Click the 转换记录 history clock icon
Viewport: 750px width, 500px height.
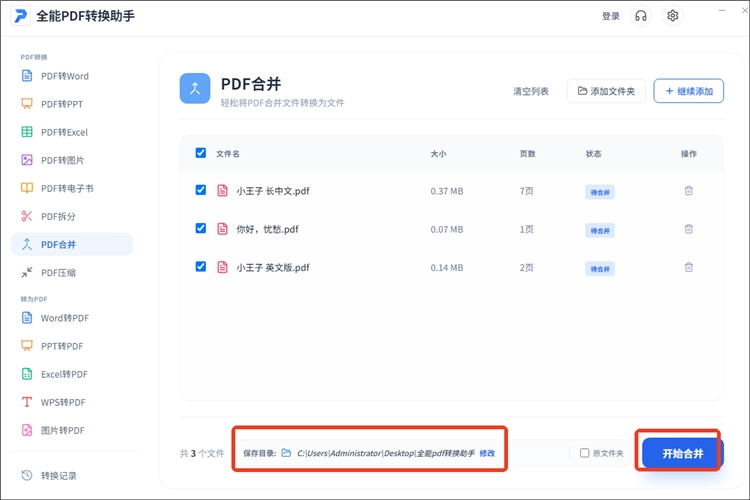tap(27, 475)
